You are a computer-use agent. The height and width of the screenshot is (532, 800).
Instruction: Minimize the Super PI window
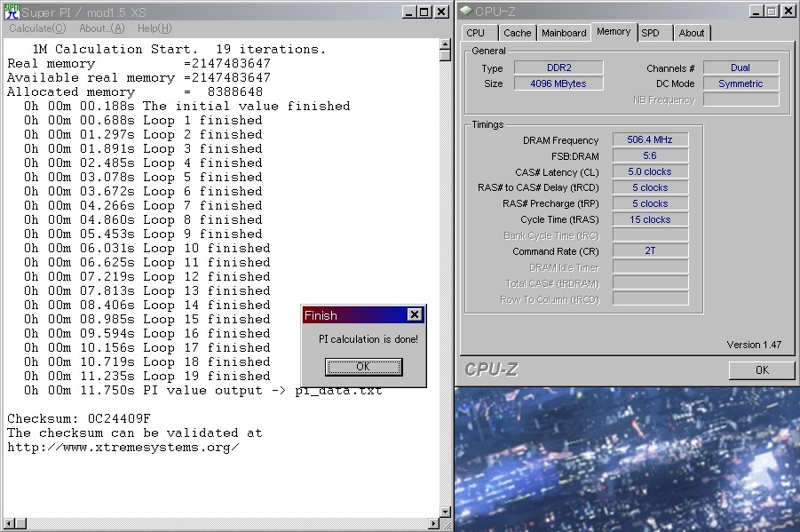coord(408,12)
